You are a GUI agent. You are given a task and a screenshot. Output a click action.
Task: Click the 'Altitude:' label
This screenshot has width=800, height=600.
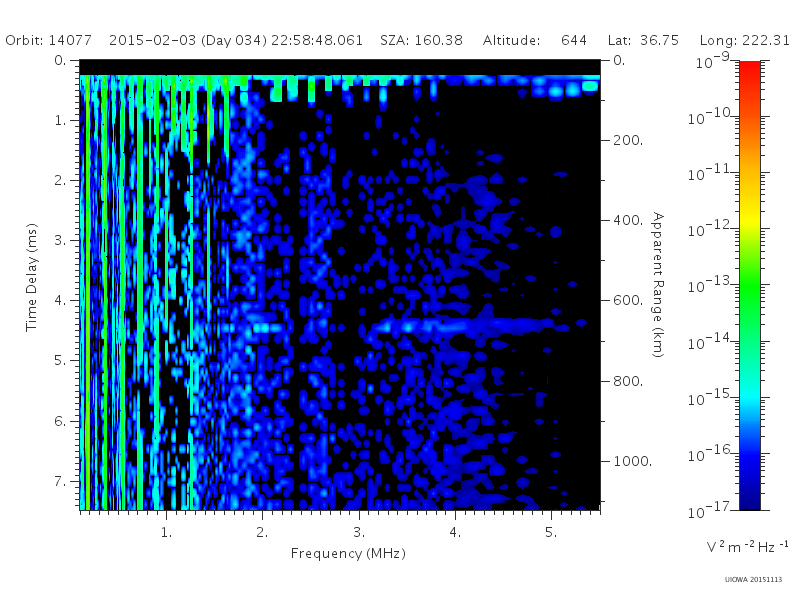tap(512, 40)
